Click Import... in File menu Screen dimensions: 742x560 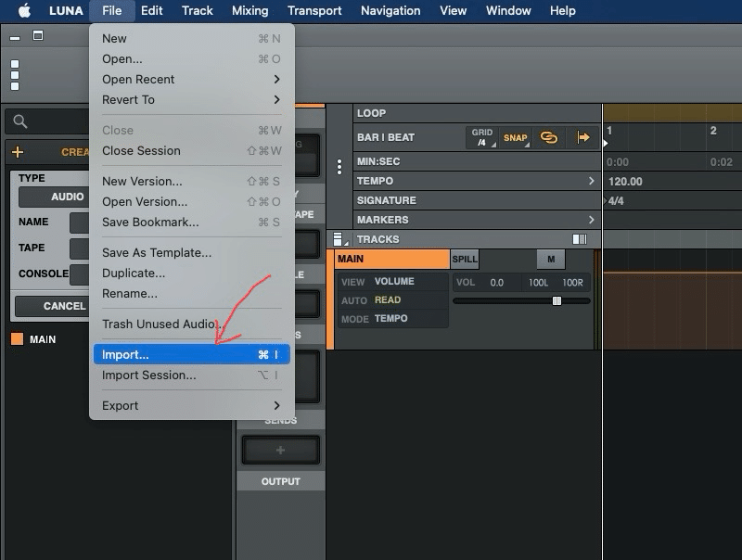pyautogui.click(x=191, y=355)
